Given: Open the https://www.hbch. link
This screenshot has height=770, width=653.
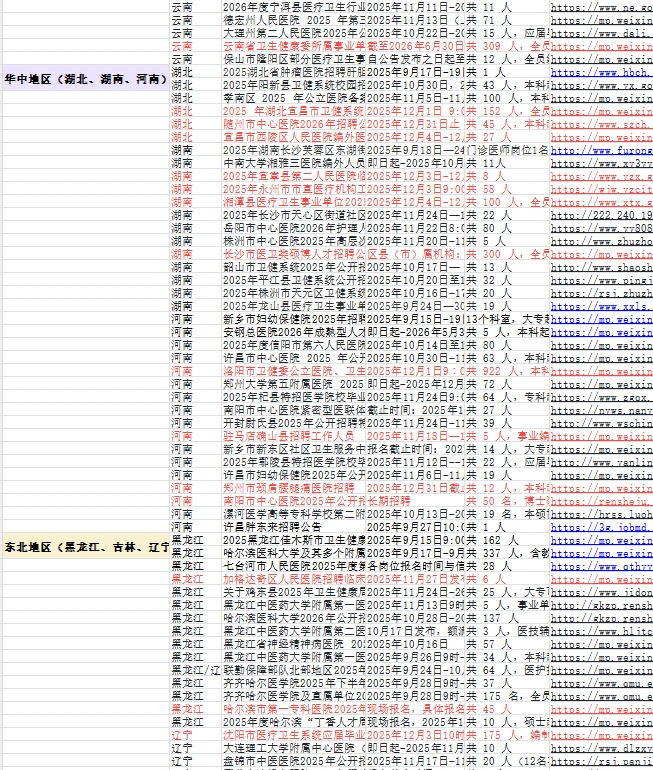Looking at the screenshot, I should click(601, 72).
